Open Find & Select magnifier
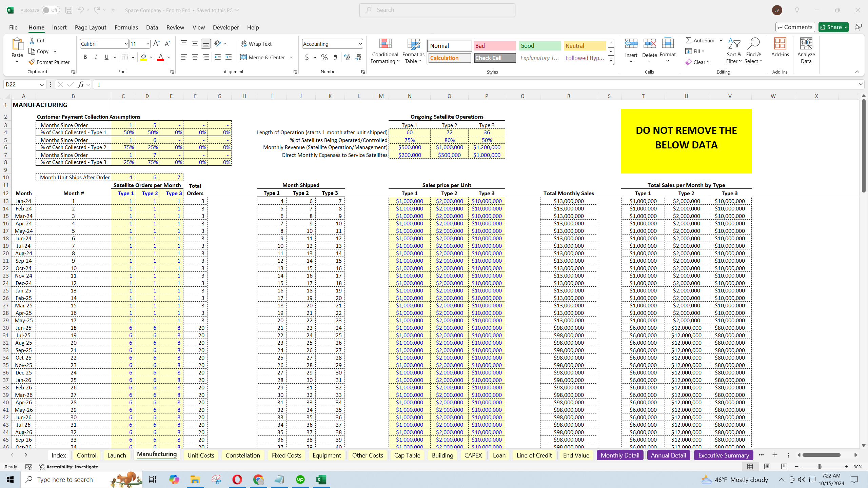The image size is (868, 488). 753,51
